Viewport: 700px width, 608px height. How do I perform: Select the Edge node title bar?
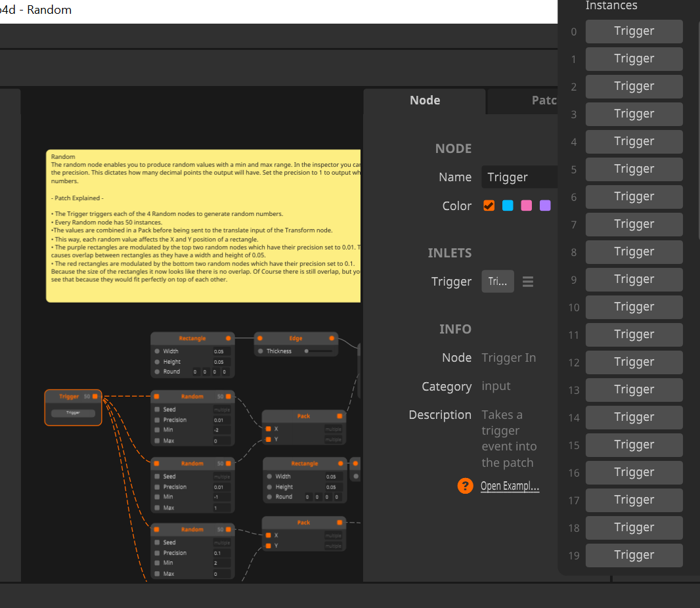[x=295, y=339]
